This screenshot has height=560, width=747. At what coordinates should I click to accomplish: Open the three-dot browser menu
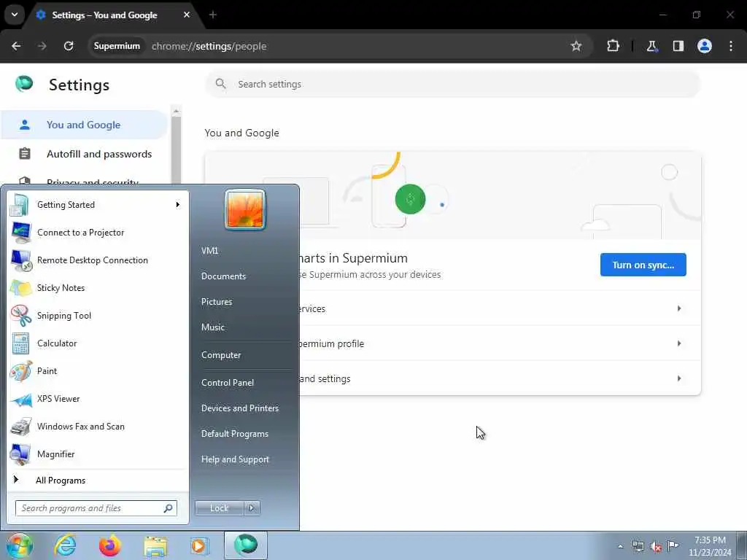point(731,46)
